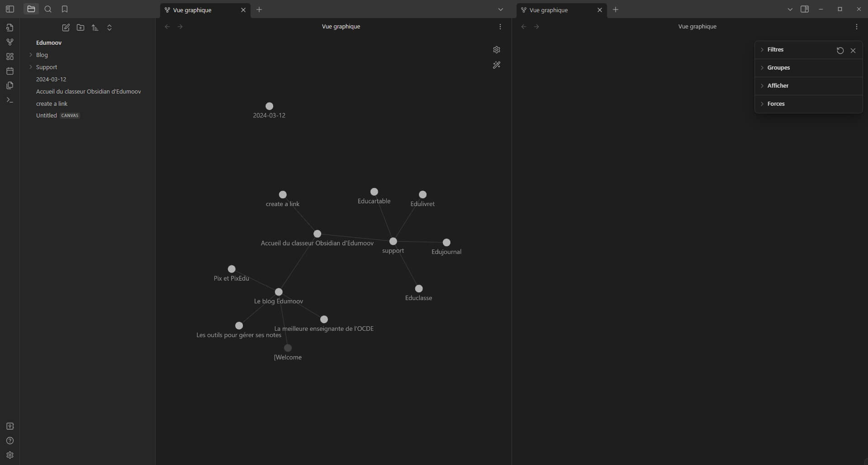Open the help icon
Viewport: 868px width, 465px height.
pyautogui.click(x=10, y=441)
